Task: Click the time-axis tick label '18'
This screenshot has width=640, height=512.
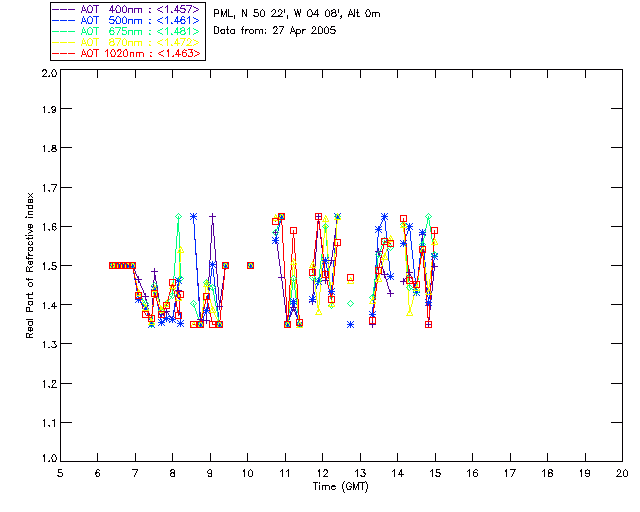Action: (x=547, y=473)
